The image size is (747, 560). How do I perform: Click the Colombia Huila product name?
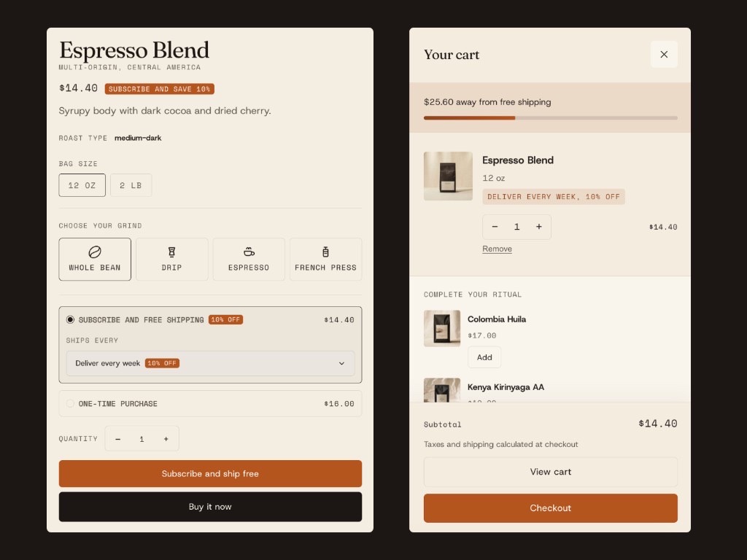pos(496,319)
